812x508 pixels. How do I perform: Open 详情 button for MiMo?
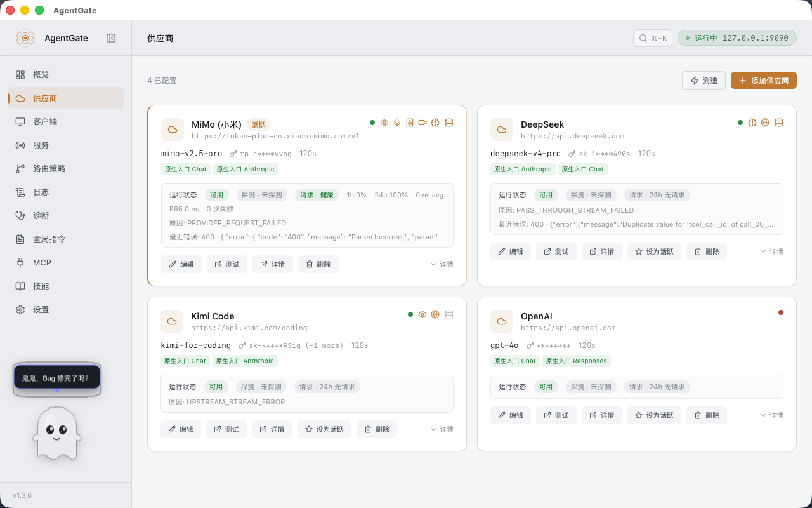pyautogui.click(x=273, y=264)
